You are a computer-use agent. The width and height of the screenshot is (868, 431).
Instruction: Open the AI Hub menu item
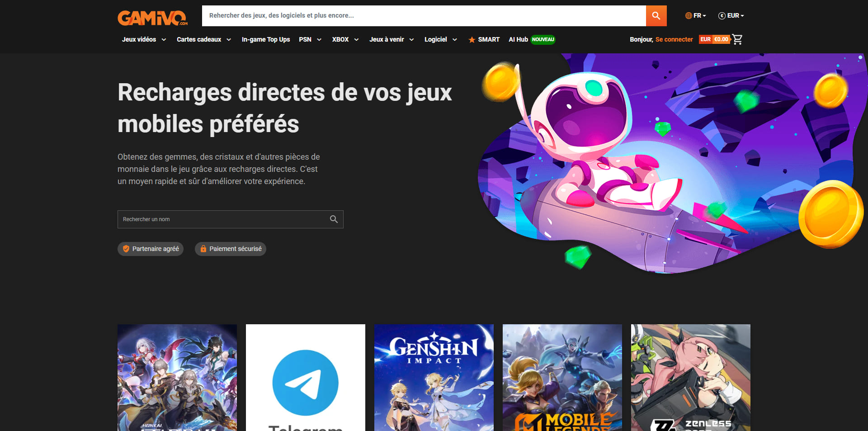[x=518, y=39]
